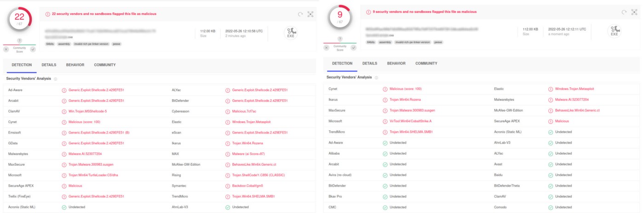Switch to the DETAILS tab in the left report
This screenshot has height=213, width=644.
(x=49, y=65)
